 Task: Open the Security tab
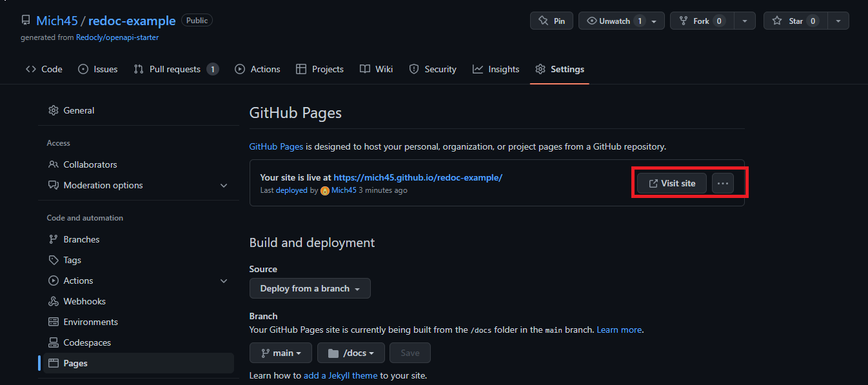click(433, 69)
